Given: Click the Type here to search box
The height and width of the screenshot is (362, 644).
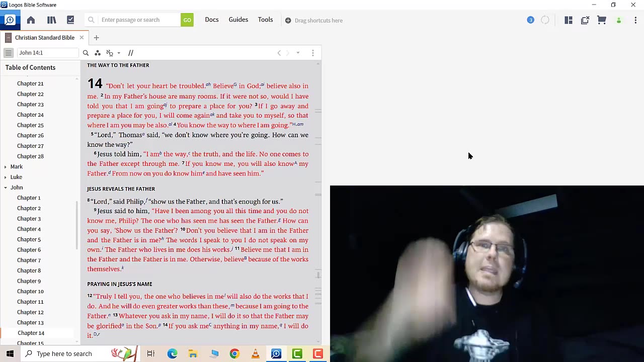Looking at the screenshot, I should (80, 354).
